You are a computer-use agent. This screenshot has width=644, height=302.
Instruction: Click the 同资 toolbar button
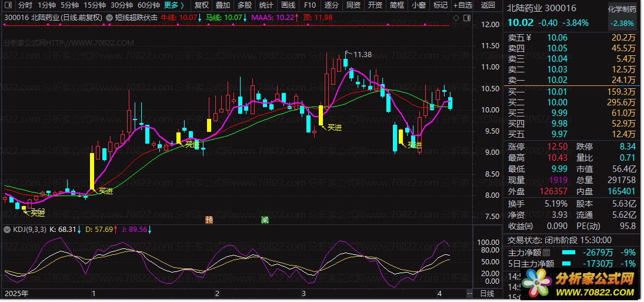point(353,5)
